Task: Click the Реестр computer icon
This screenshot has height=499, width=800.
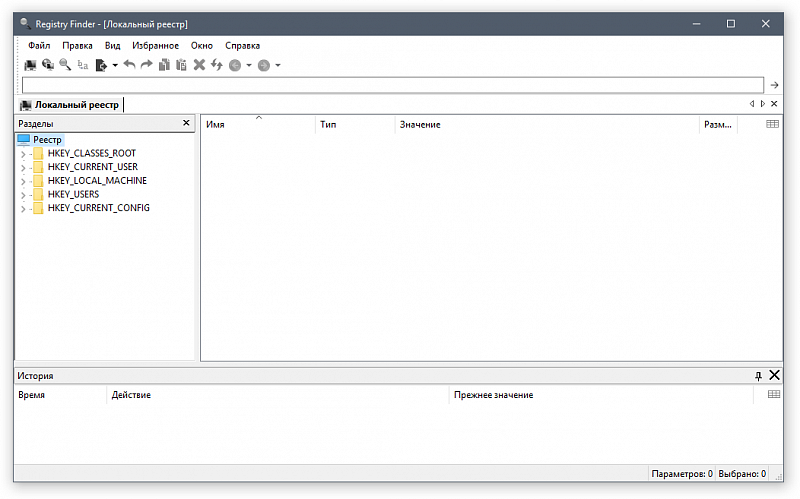Action: 23,139
